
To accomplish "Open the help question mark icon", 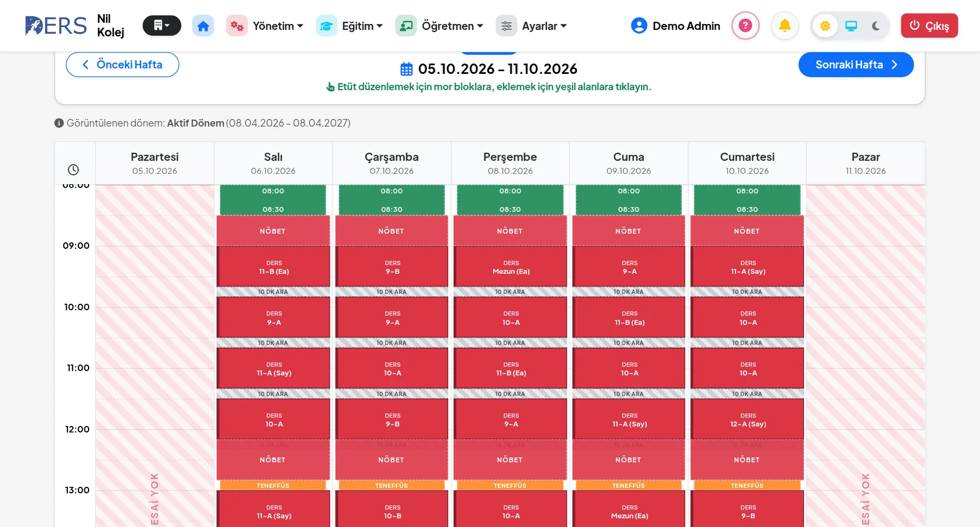I will click(745, 26).
